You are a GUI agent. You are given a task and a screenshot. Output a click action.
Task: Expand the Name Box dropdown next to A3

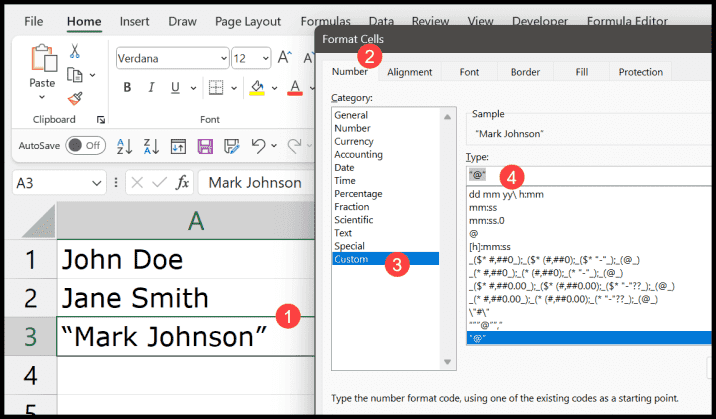pyautogui.click(x=96, y=183)
